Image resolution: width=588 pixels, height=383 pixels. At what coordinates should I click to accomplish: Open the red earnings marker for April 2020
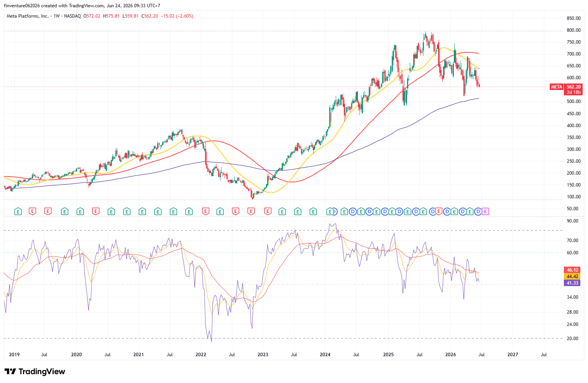(x=96, y=211)
